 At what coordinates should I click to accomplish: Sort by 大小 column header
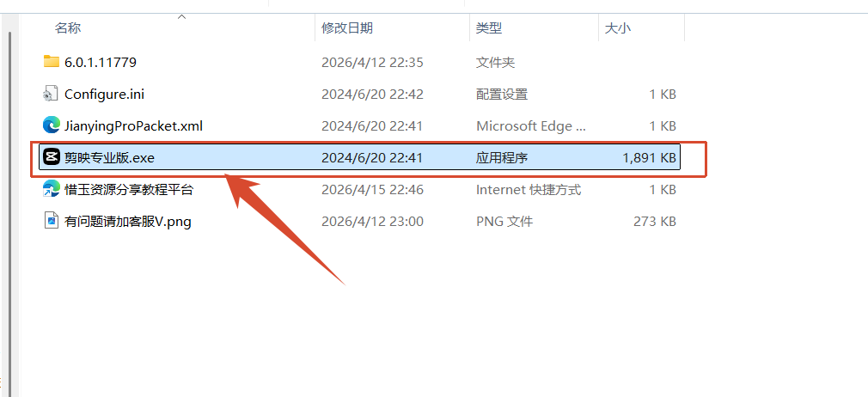[x=617, y=28]
